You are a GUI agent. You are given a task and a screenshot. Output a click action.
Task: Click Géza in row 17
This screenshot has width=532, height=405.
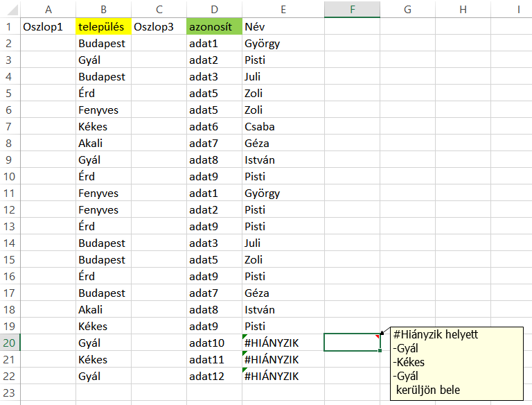[283, 293]
